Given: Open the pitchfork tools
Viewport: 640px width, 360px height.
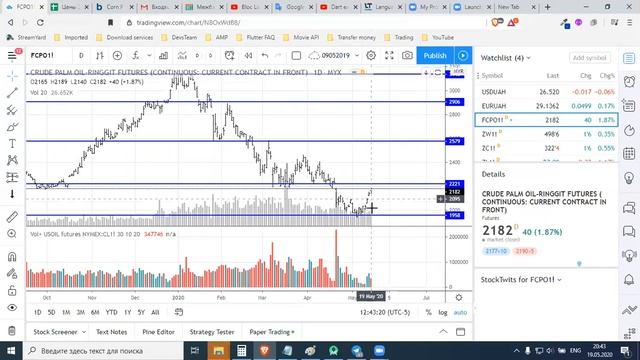Looking at the screenshot, I should click(12, 110).
